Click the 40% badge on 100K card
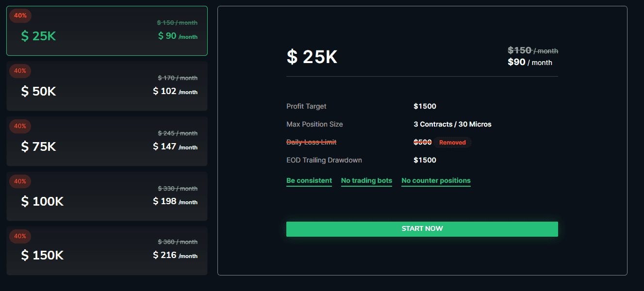This screenshot has height=291, width=644. [20, 181]
